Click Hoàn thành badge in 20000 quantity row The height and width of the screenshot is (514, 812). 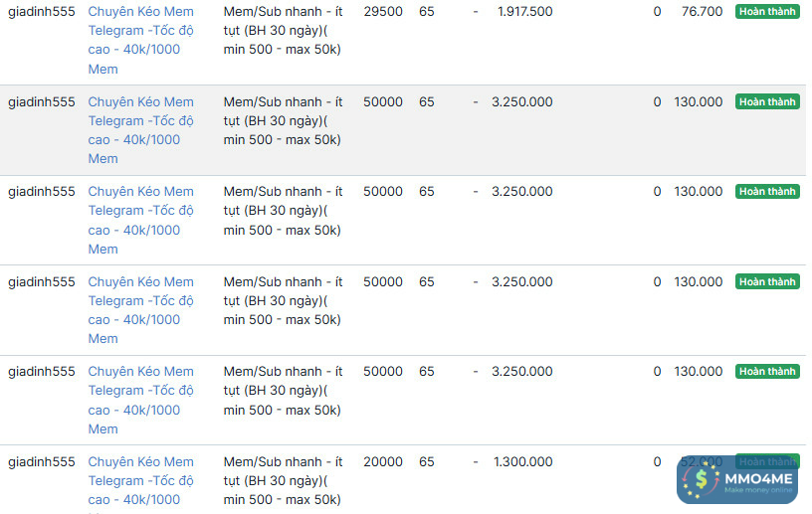[766, 461]
